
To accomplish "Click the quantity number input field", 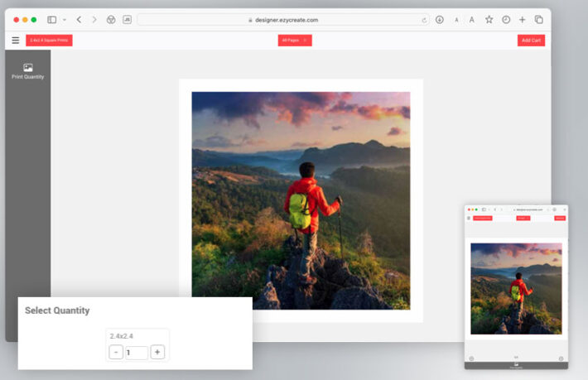I will pos(137,353).
